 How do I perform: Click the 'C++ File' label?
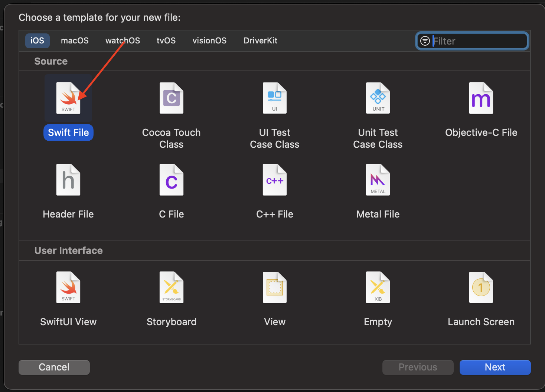point(275,214)
